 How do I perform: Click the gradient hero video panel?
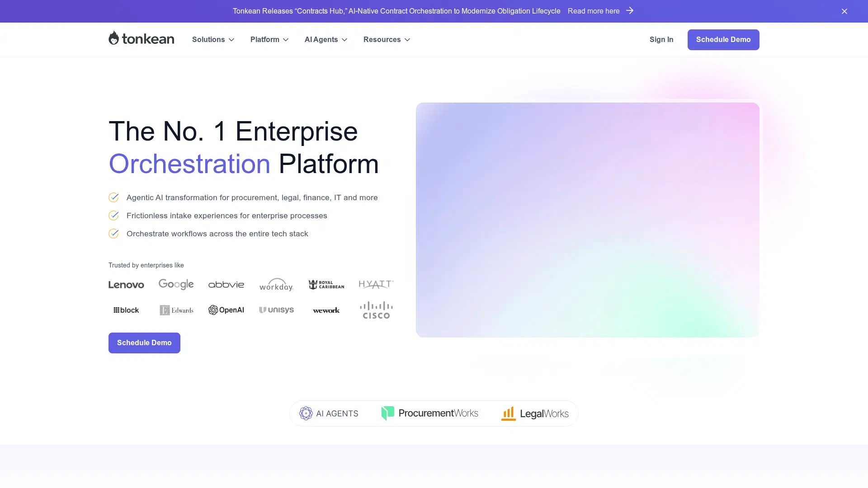click(x=587, y=220)
